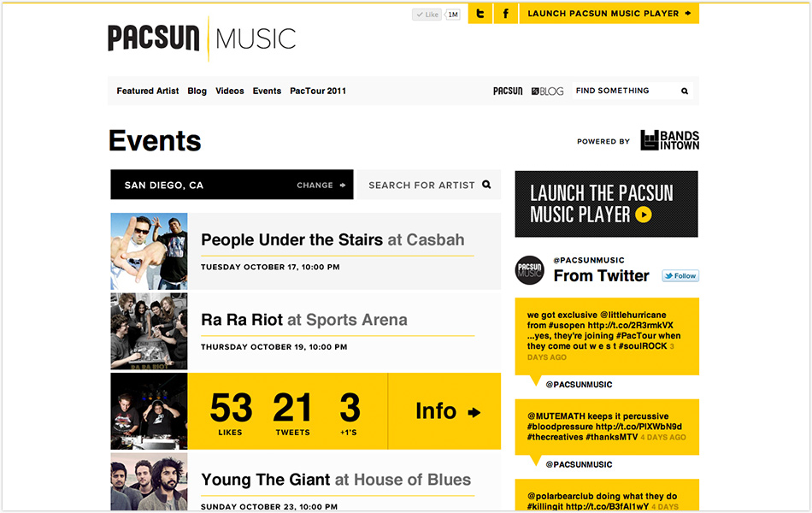
Task: Click the search magnifier next to FIND SOMETHING
Action: coord(684,90)
